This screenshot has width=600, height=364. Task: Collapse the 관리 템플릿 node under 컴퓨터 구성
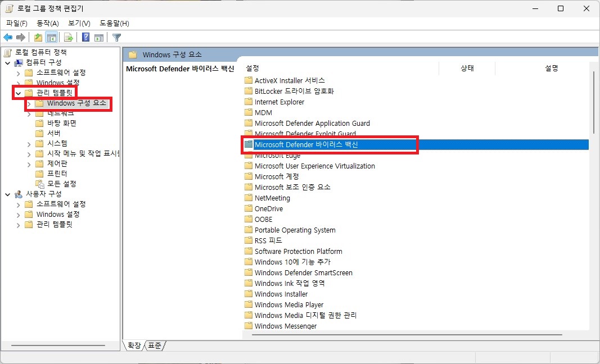click(19, 93)
